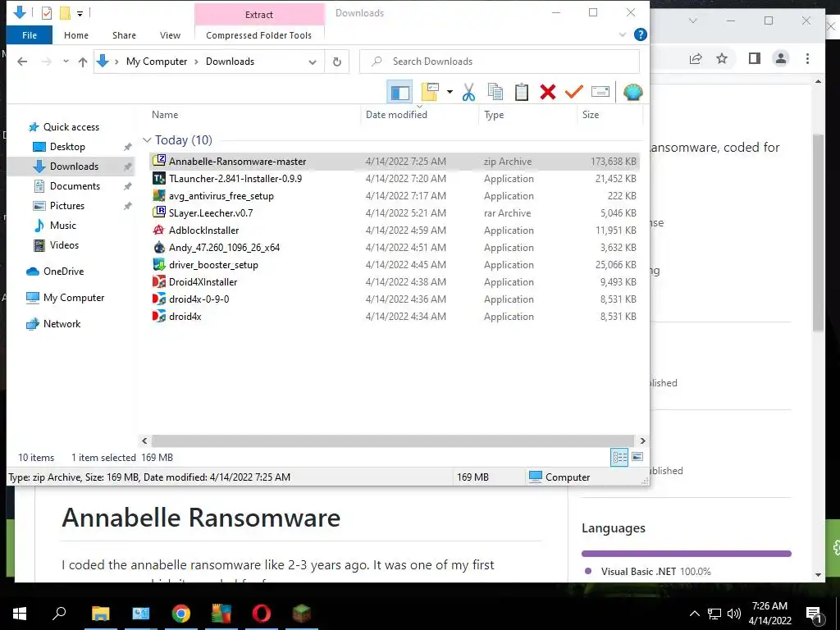Viewport: 840px width, 630px height.
Task: Open Network in navigation pane
Action: [62, 324]
